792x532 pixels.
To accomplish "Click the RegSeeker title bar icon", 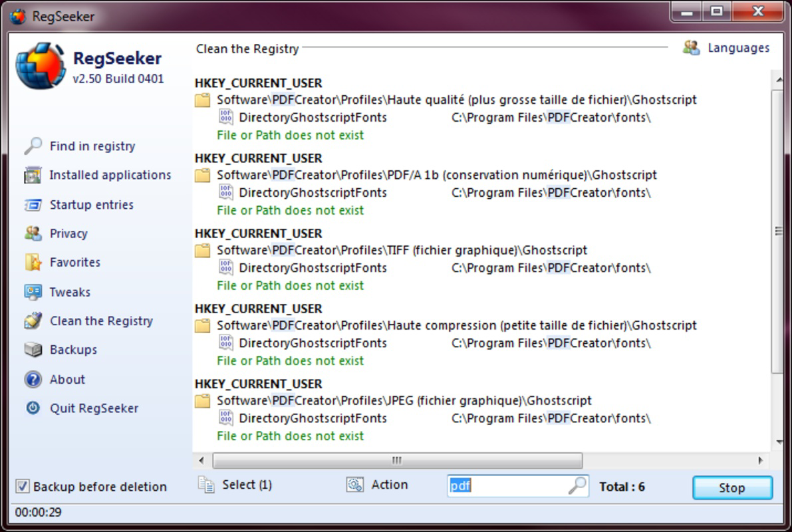I will (x=18, y=16).
